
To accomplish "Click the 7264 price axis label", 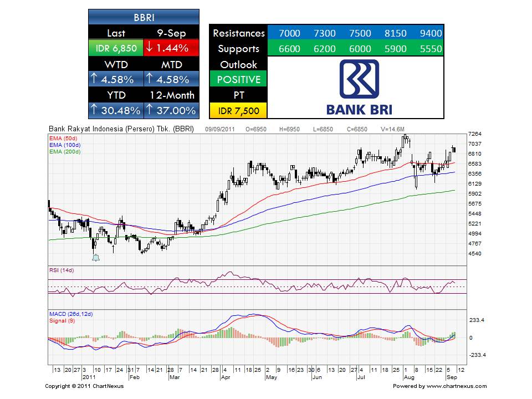I will pyautogui.click(x=475, y=134).
